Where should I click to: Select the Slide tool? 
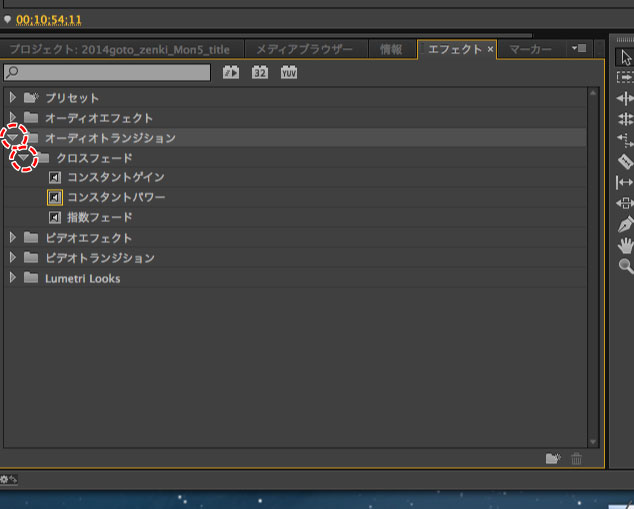pyautogui.click(x=625, y=203)
